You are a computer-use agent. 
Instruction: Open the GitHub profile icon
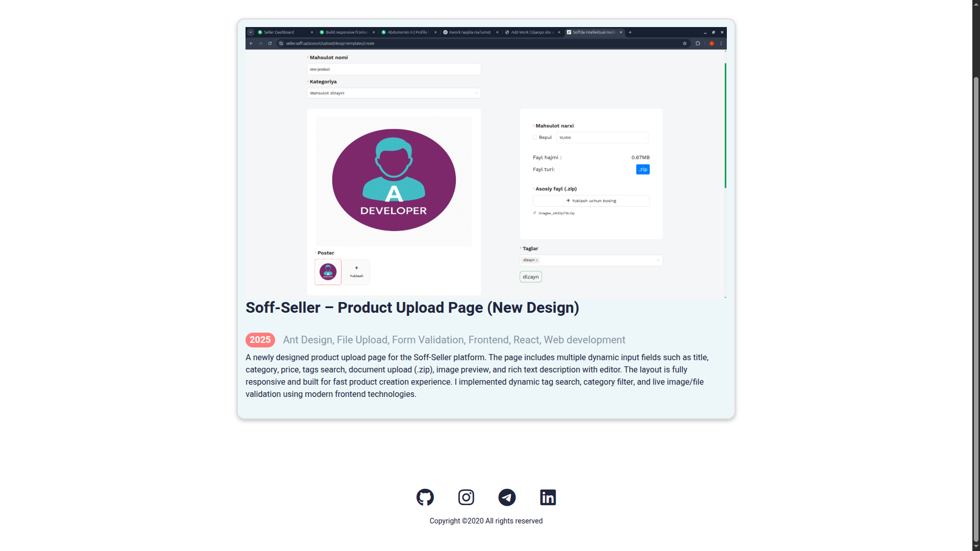tap(425, 497)
